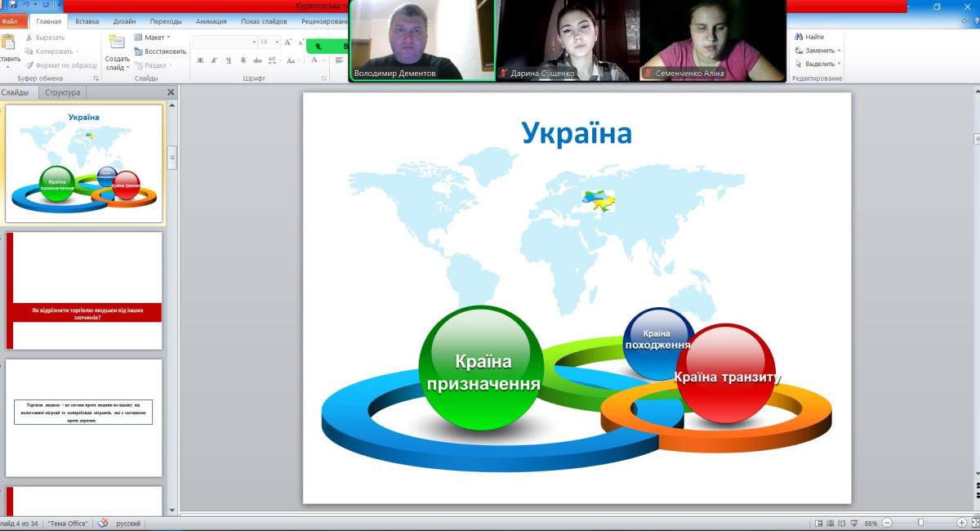The width and height of the screenshot is (980, 531).
Task: Open the Insert (Вставка) ribbon tab
Action: (x=87, y=22)
